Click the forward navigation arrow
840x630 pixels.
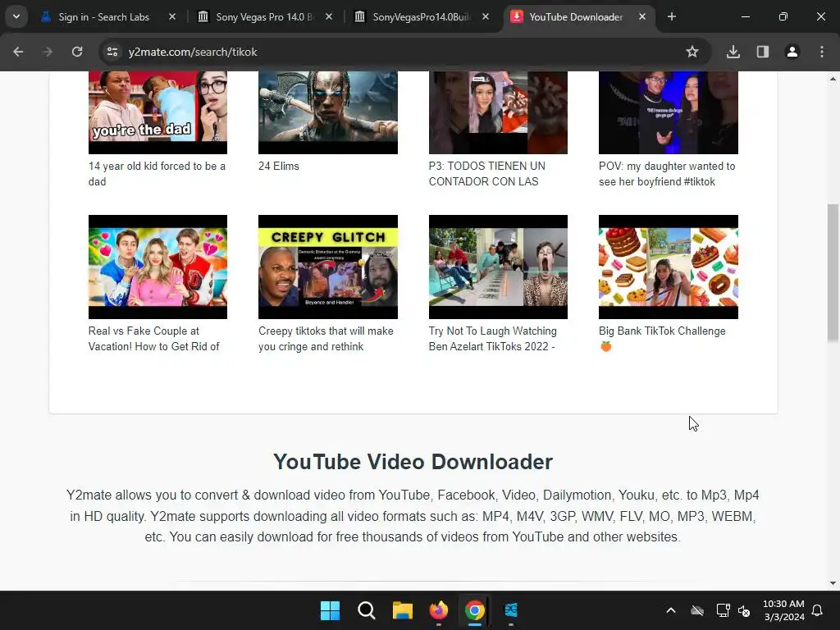click(x=48, y=52)
